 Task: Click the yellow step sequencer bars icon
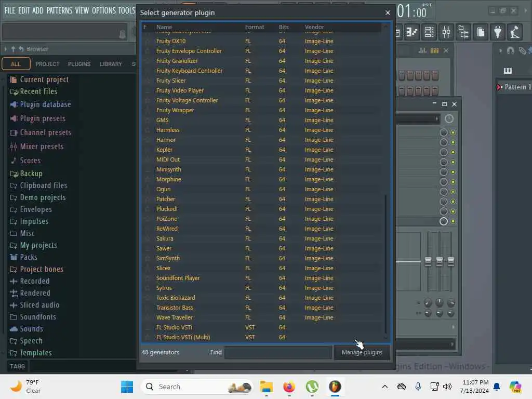click(435, 51)
